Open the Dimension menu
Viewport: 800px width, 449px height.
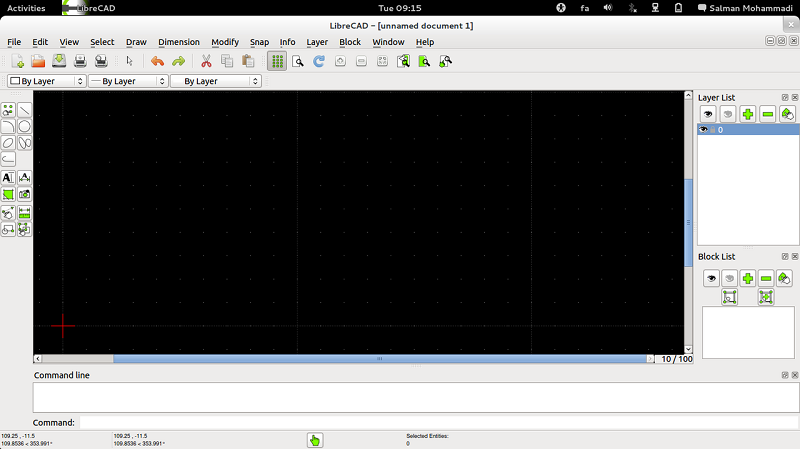[x=178, y=42]
